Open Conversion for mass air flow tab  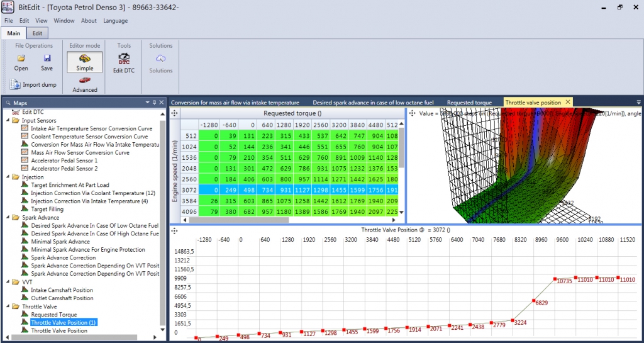pos(235,103)
